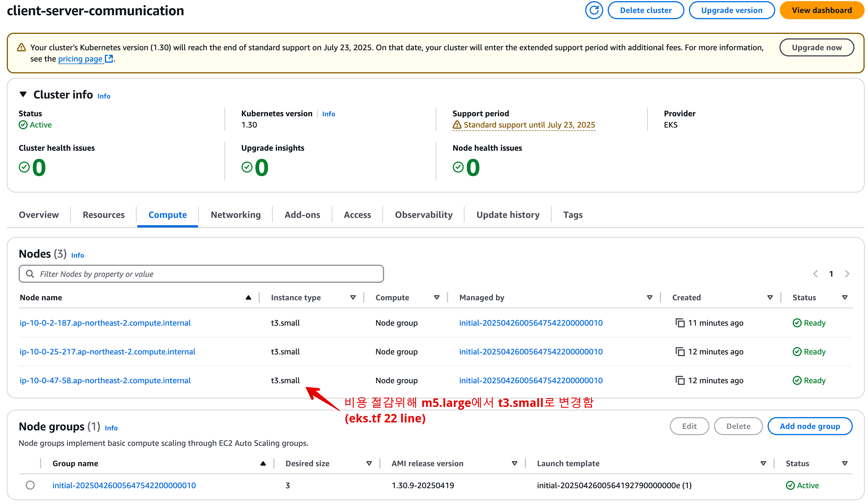Screen dimensions: 868x504
Task: Open the node group link in Group name column
Action: tap(124, 486)
